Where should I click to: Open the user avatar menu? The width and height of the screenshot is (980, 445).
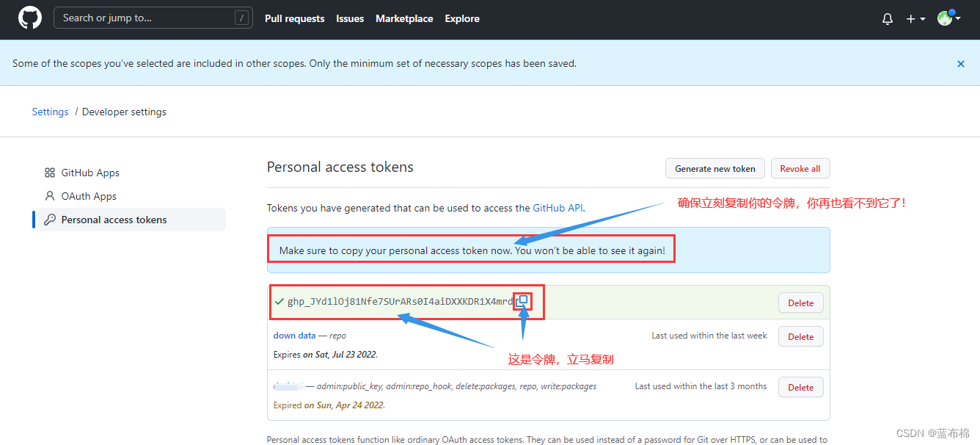pyautogui.click(x=948, y=18)
